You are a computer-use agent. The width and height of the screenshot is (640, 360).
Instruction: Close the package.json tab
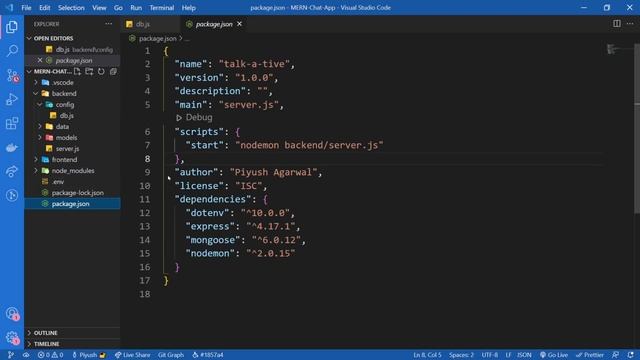(x=240, y=24)
